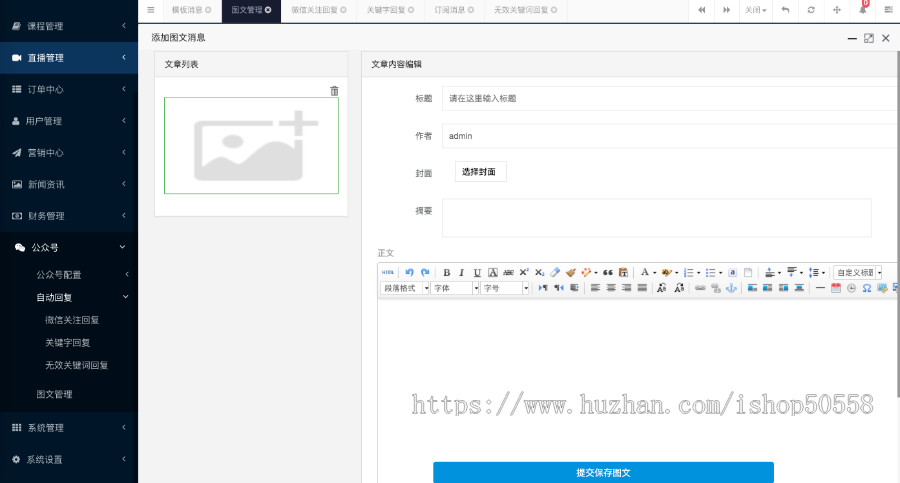Screen dimensions: 900x483
Task: Open the font family dropdown (字体)
Action: click(455, 288)
